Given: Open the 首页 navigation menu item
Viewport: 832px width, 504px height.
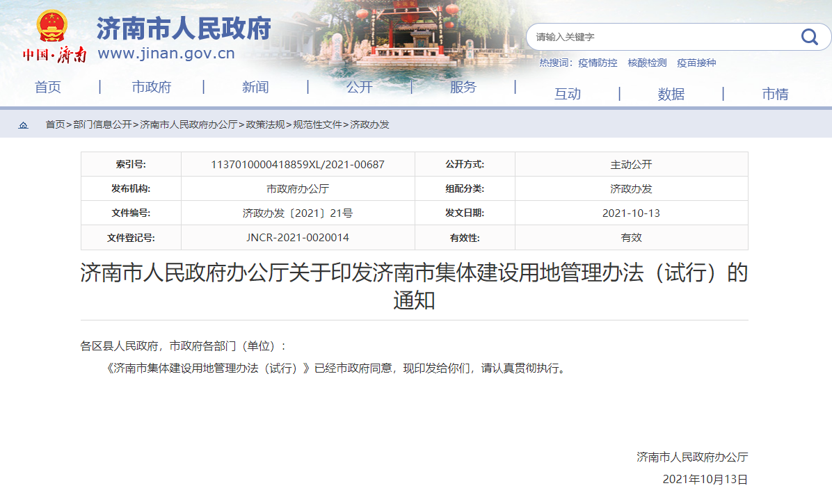Looking at the screenshot, I should (48, 87).
